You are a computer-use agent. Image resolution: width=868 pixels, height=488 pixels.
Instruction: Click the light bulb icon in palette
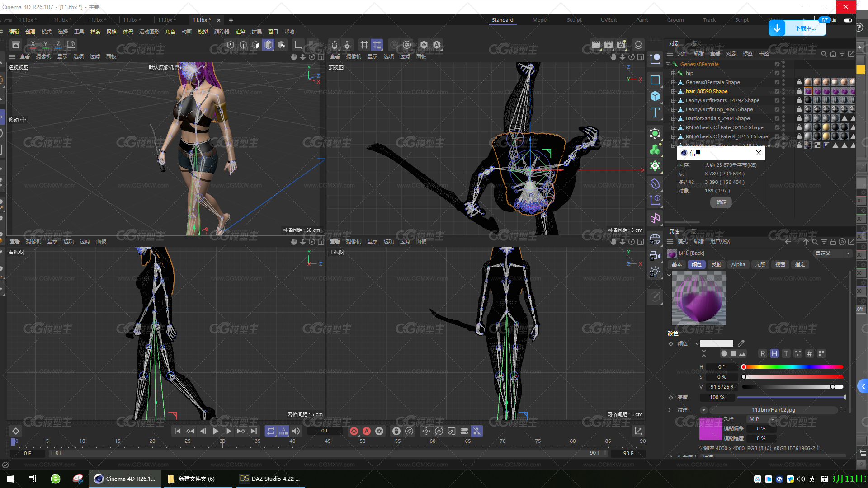[x=655, y=272]
